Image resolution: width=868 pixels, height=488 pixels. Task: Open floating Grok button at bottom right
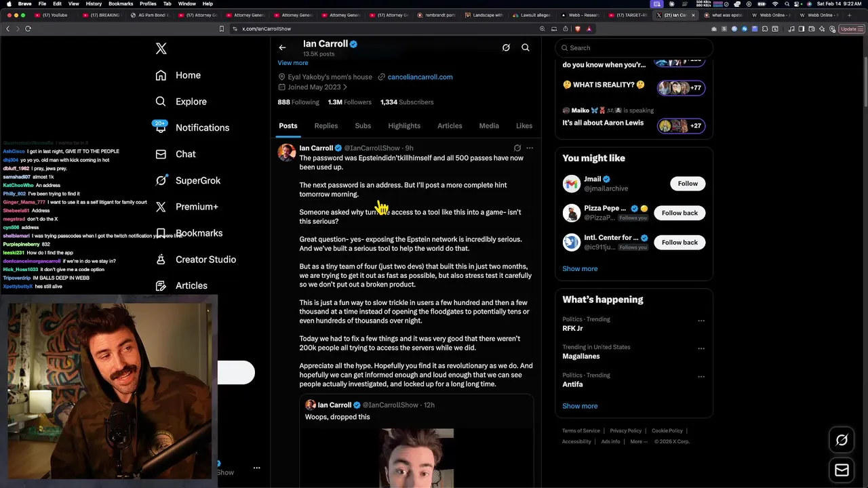pos(842,440)
